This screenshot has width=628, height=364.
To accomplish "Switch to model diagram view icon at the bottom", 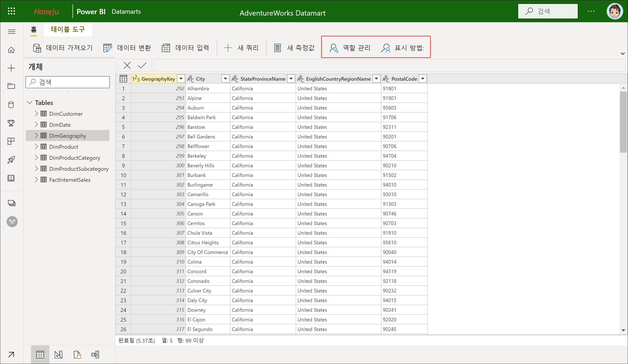I will (x=95, y=354).
